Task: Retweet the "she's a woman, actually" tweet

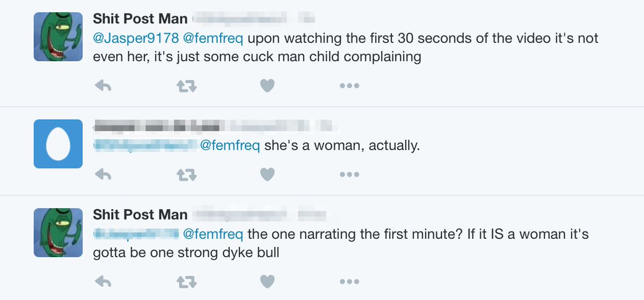Action: click(x=186, y=173)
